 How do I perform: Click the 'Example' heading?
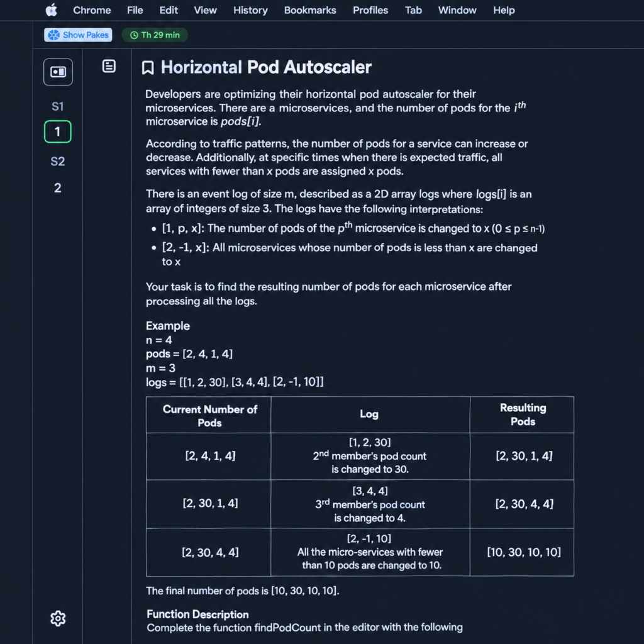click(x=167, y=326)
